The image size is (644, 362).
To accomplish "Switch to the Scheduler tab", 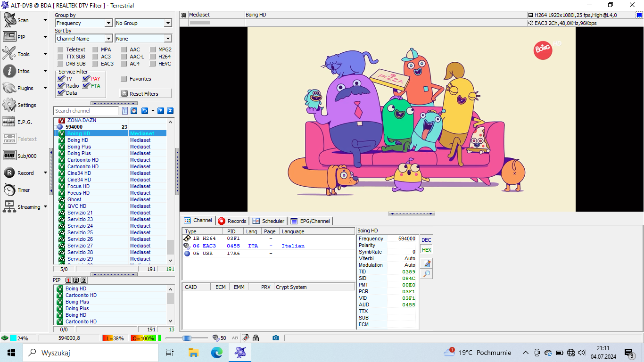I will click(x=268, y=221).
